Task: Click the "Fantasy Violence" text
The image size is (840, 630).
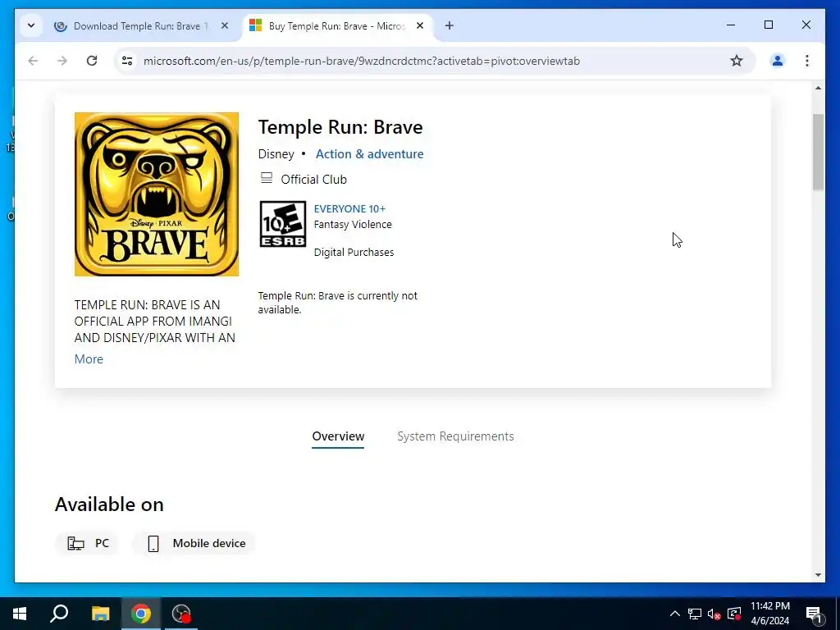Action: pos(353,225)
